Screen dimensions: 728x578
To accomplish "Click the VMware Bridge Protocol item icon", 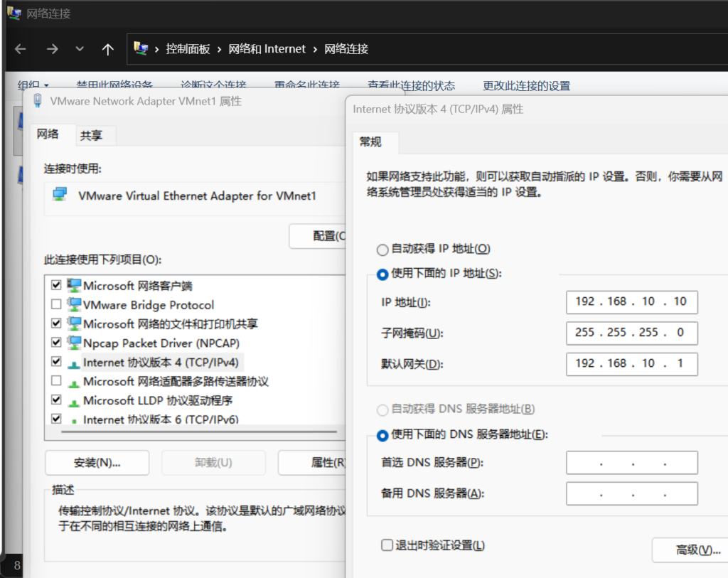I will (74, 304).
